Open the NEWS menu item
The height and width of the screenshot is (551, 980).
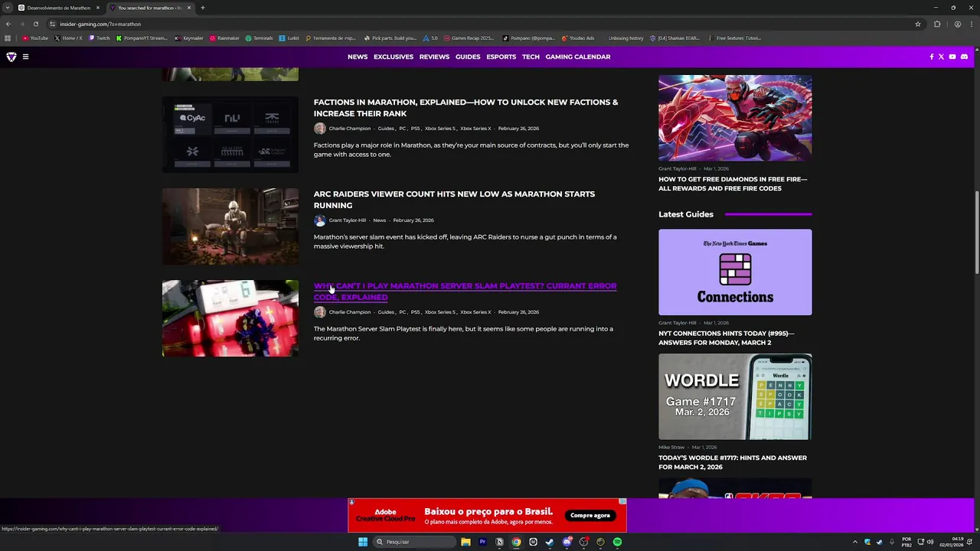(358, 57)
